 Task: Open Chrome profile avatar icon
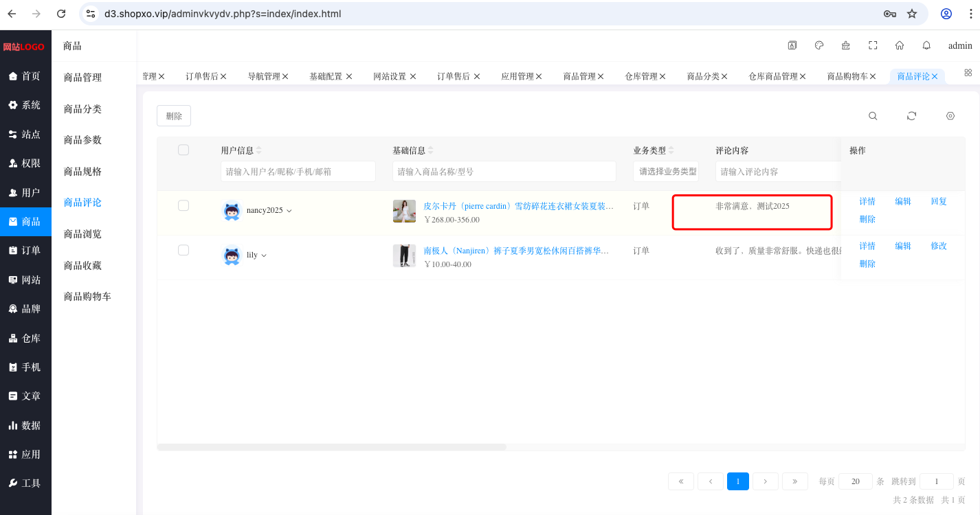point(946,14)
